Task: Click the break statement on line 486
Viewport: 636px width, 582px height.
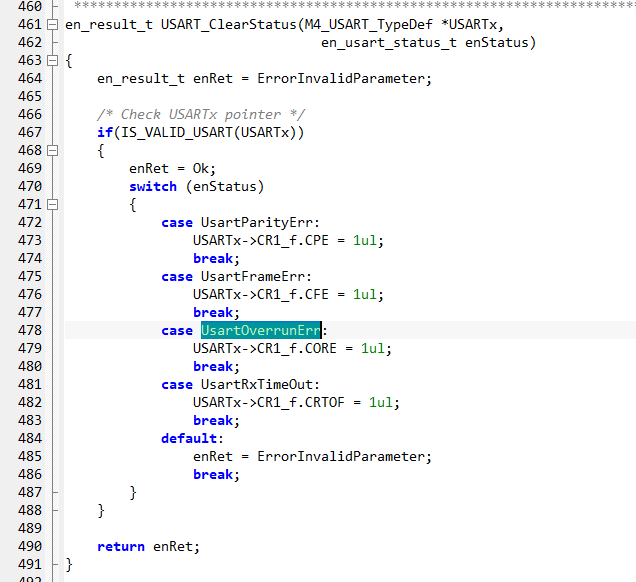Action: (217, 475)
